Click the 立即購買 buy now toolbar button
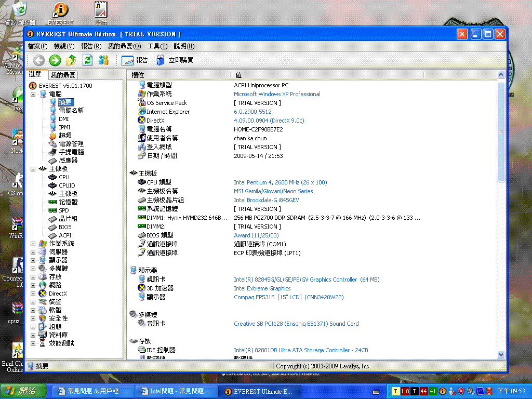This screenshot has width=532, height=399. click(175, 60)
